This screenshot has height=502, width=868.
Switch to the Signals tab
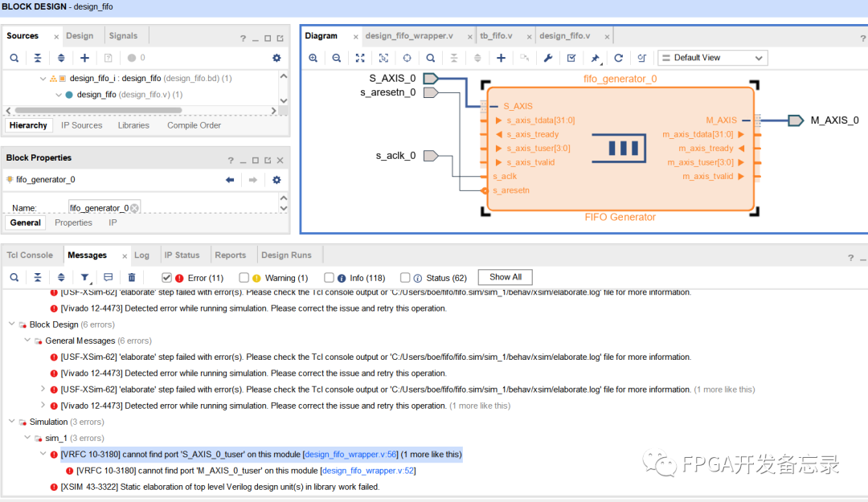pyautogui.click(x=123, y=35)
